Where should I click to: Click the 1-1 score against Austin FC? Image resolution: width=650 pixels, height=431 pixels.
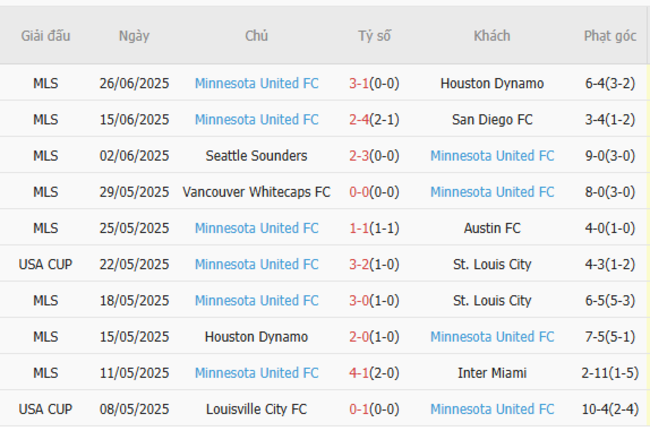tap(359, 228)
